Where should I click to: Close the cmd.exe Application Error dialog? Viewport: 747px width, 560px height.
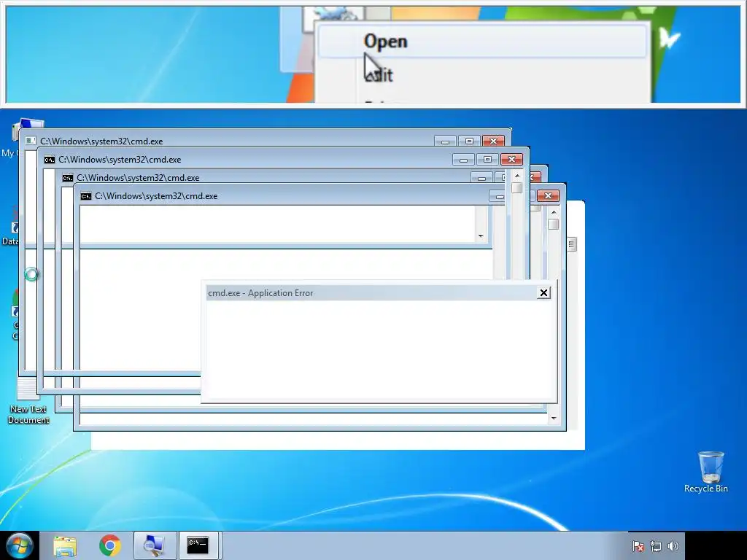(543, 293)
